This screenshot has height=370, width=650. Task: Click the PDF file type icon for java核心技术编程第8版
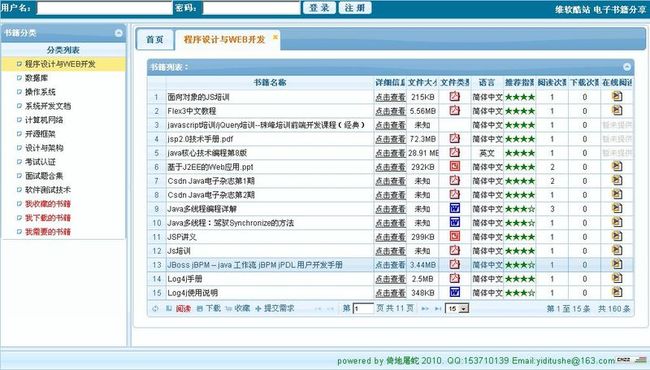[x=455, y=152]
